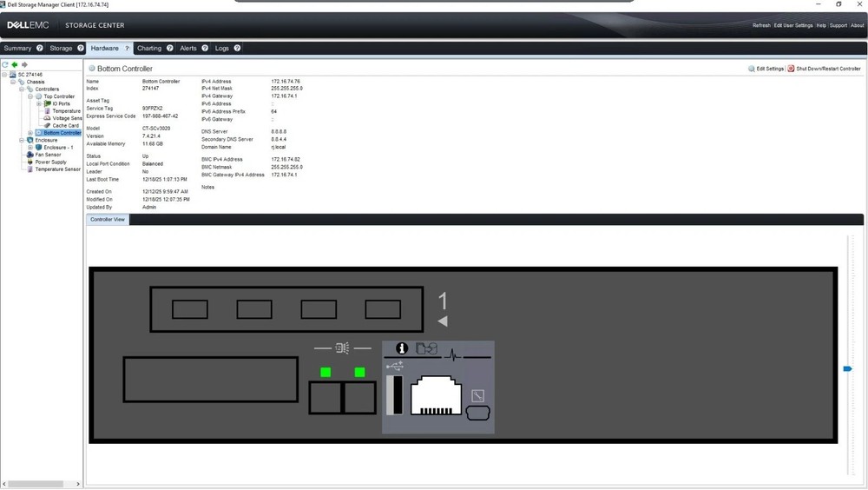Click Edit Settings for Bottom Controller

pos(770,69)
